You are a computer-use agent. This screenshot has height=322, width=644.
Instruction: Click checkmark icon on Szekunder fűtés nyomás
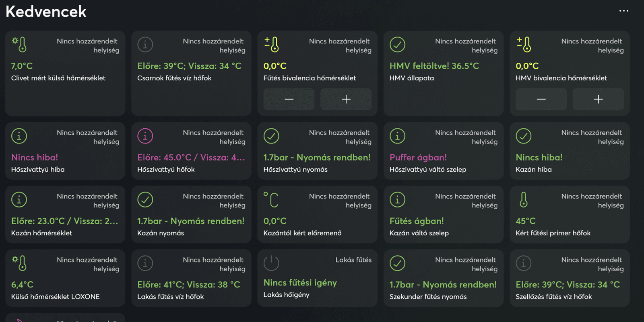pyautogui.click(x=397, y=263)
